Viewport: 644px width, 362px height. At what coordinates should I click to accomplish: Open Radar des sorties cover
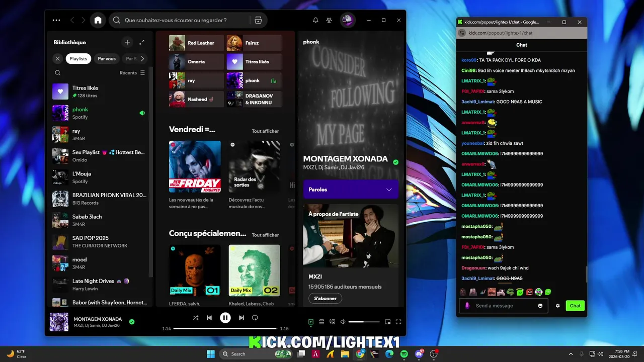pos(255,166)
